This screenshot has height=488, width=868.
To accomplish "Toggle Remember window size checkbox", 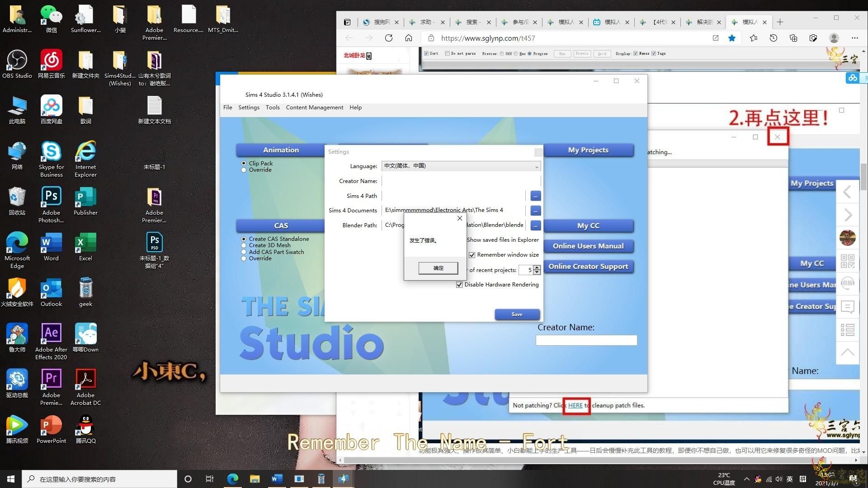I will click(472, 255).
